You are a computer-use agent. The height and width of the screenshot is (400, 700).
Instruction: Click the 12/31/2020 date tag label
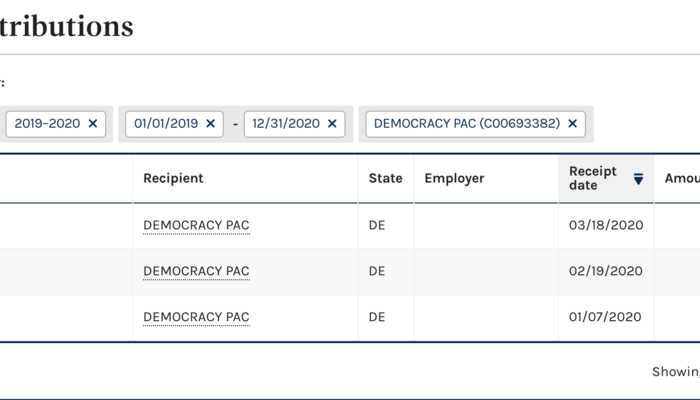286,124
